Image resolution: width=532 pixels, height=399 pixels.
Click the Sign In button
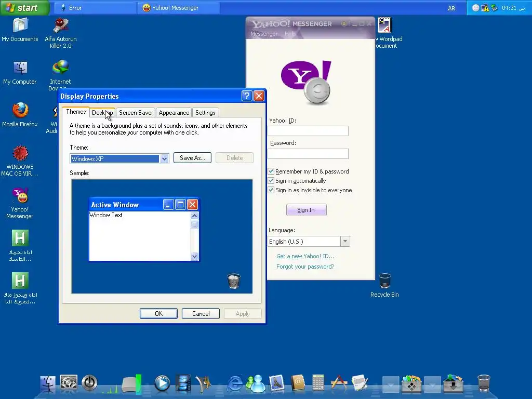307,210
